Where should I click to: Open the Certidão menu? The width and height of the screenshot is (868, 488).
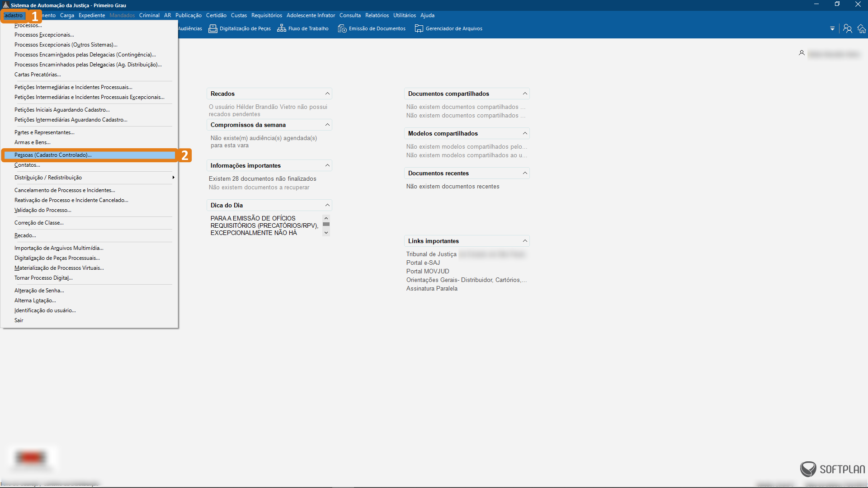pos(216,15)
